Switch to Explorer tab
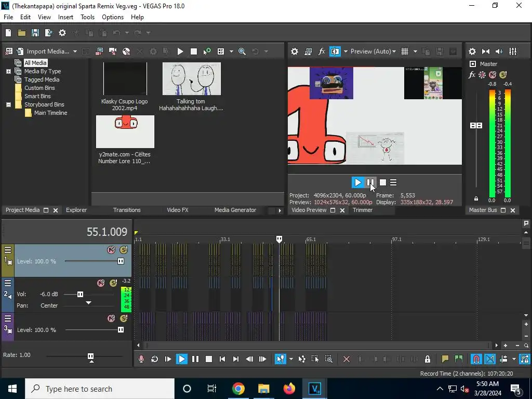 76,210
